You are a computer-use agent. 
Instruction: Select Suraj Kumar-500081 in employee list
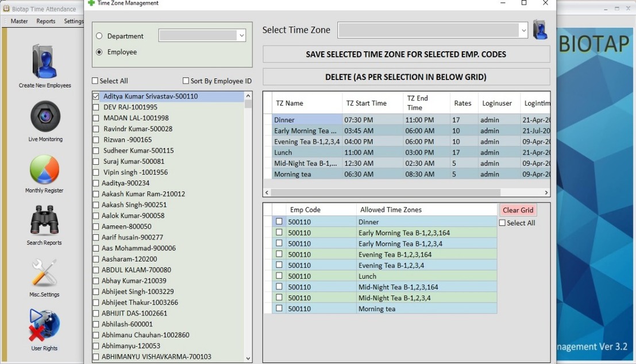(x=134, y=161)
